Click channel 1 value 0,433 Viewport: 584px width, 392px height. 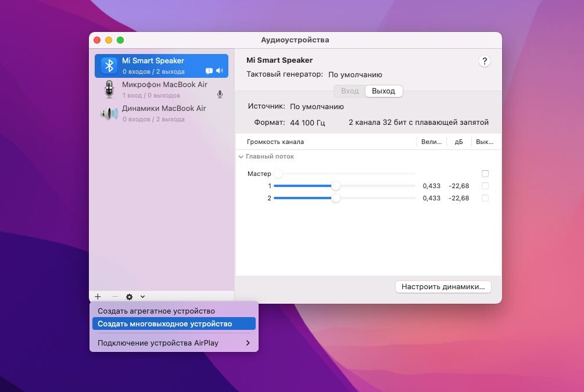(431, 186)
